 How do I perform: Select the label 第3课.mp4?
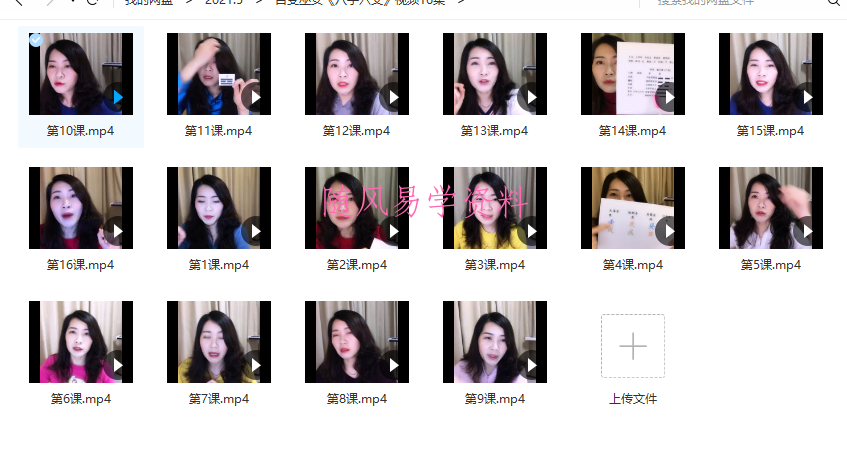tap(494, 265)
